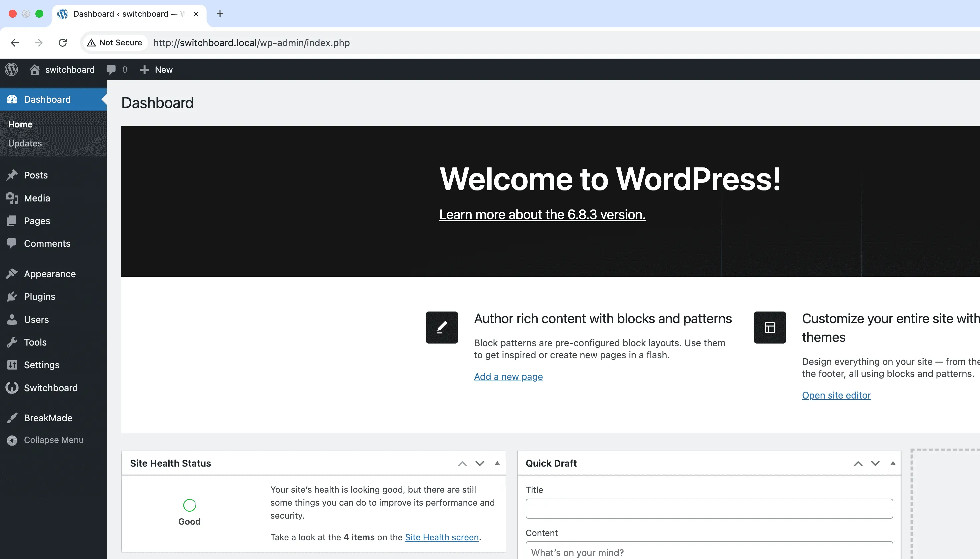Collapse the Site Health Status panel
The image size is (980, 559).
click(x=497, y=463)
